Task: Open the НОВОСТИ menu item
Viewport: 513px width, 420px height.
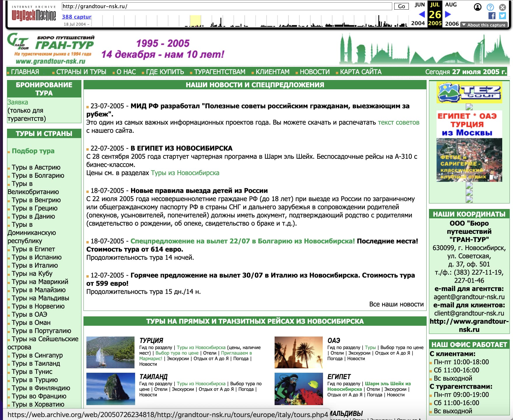Action: (x=315, y=72)
